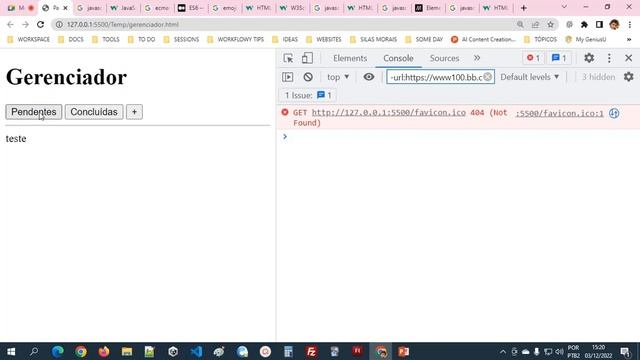Open DevTools settings gear
This screenshot has width=640, height=360.
click(589, 58)
